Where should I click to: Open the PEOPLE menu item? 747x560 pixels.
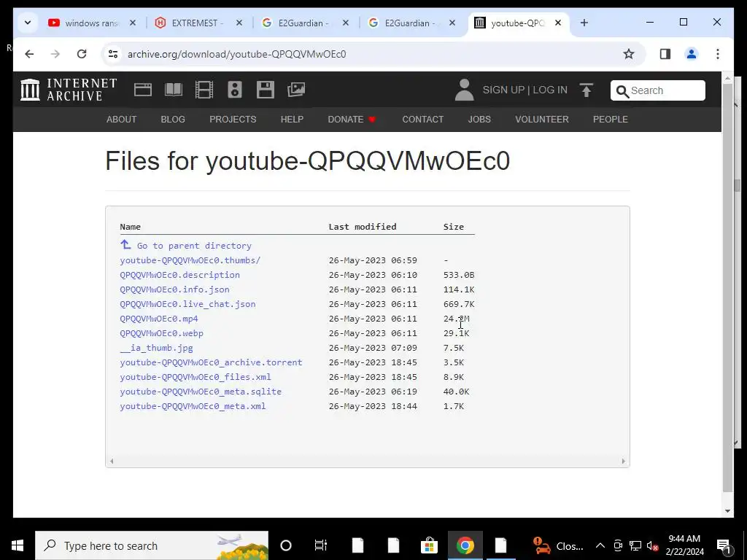click(611, 120)
